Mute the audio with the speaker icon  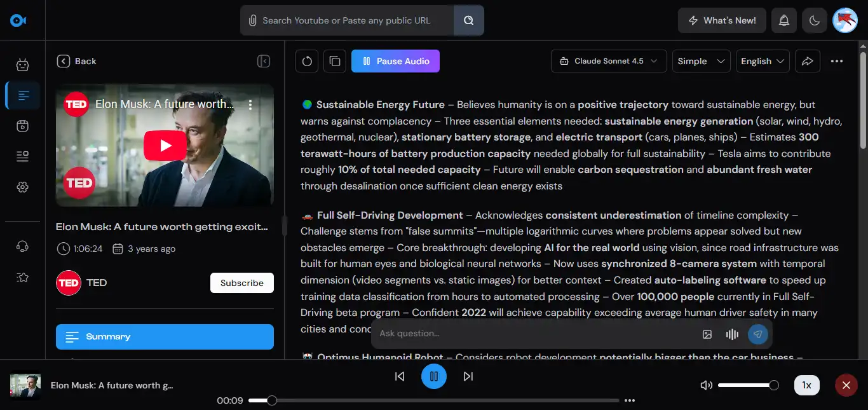coord(705,385)
